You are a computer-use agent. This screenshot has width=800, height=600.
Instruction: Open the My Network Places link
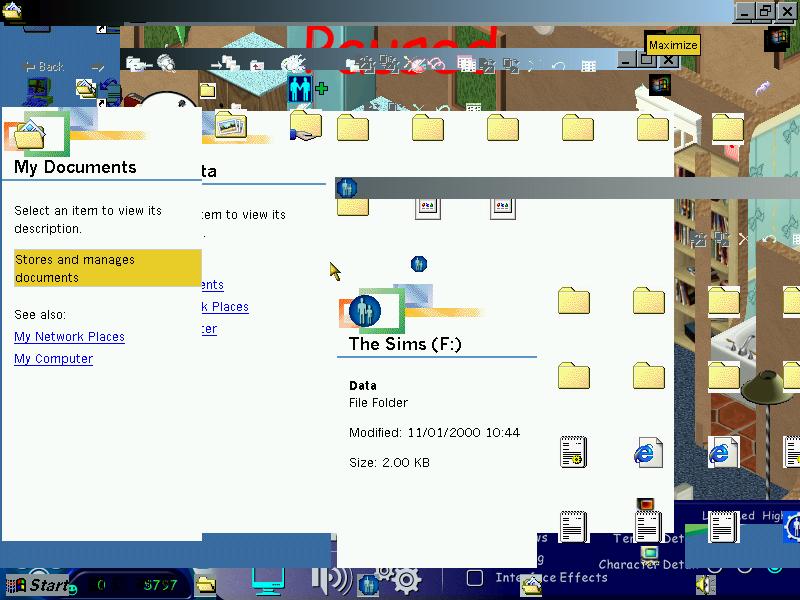[x=69, y=337]
